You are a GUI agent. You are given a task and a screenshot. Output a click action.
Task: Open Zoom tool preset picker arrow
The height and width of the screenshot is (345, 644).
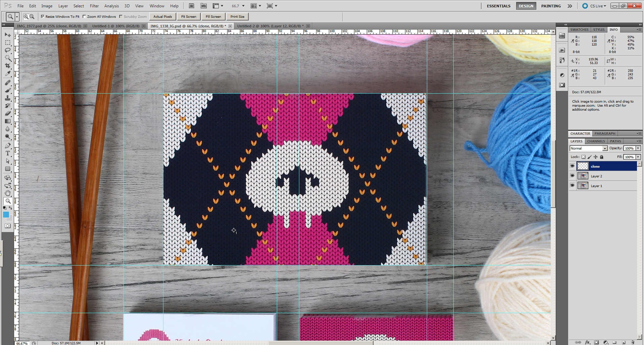pos(17,16)
